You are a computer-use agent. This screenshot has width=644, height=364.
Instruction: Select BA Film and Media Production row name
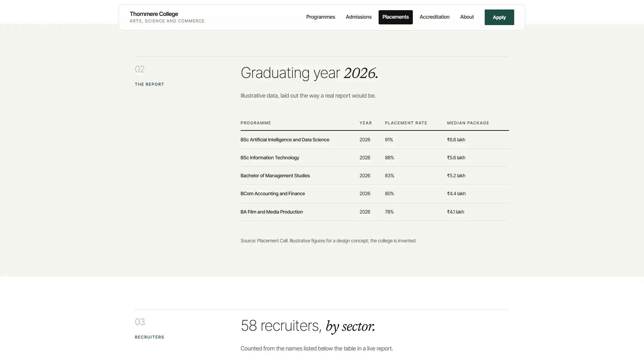click(x=271, y=212)
